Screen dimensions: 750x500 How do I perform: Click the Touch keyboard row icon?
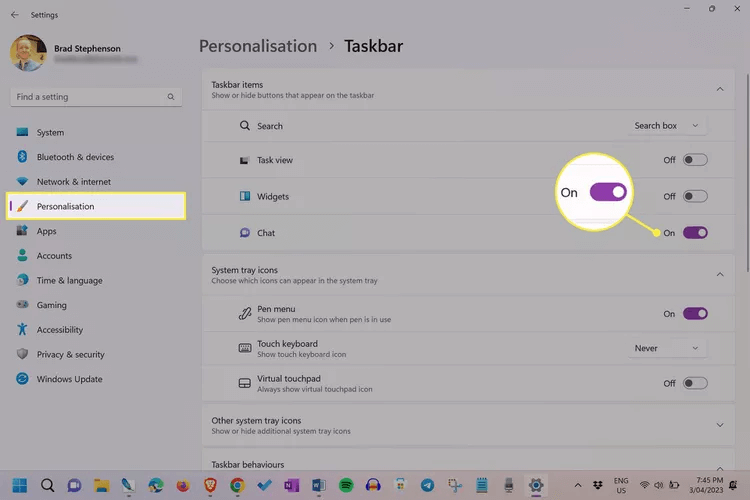coord(244,348)
